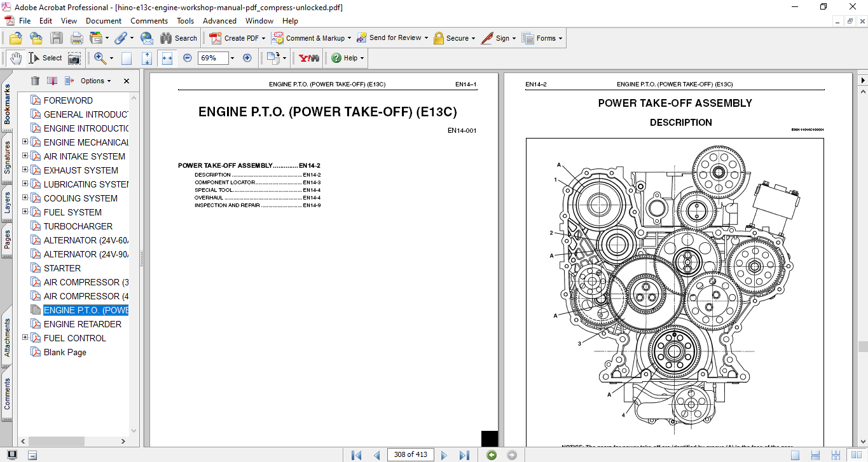Delete selected bookmark with trash icon
868x462 pixels.
pyautogui.click(x=35, y=81)
